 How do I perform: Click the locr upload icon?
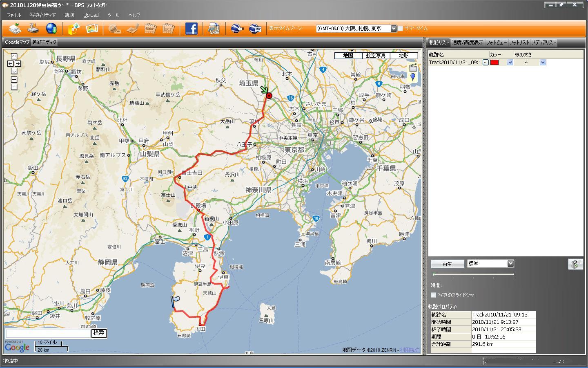(168, 29)
